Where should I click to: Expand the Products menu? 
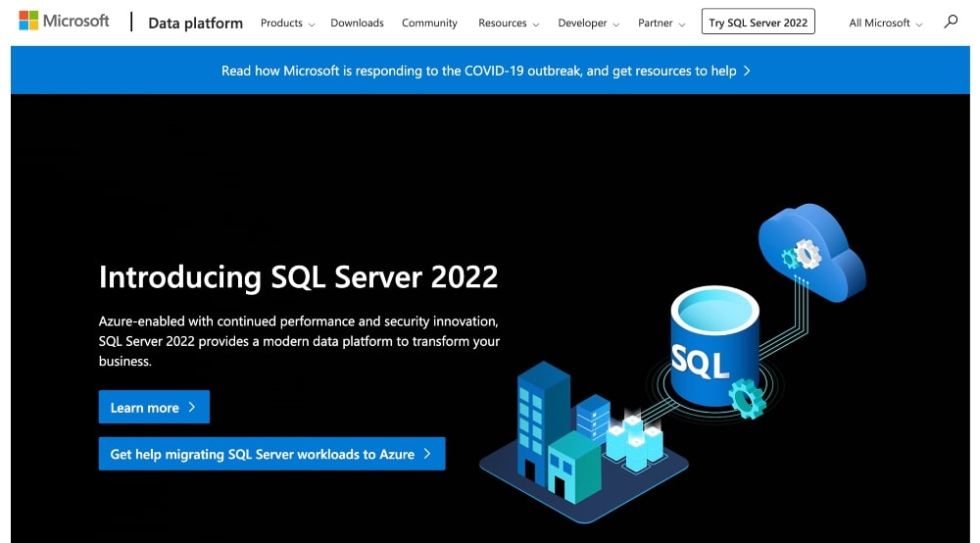[x=287, y=24]
